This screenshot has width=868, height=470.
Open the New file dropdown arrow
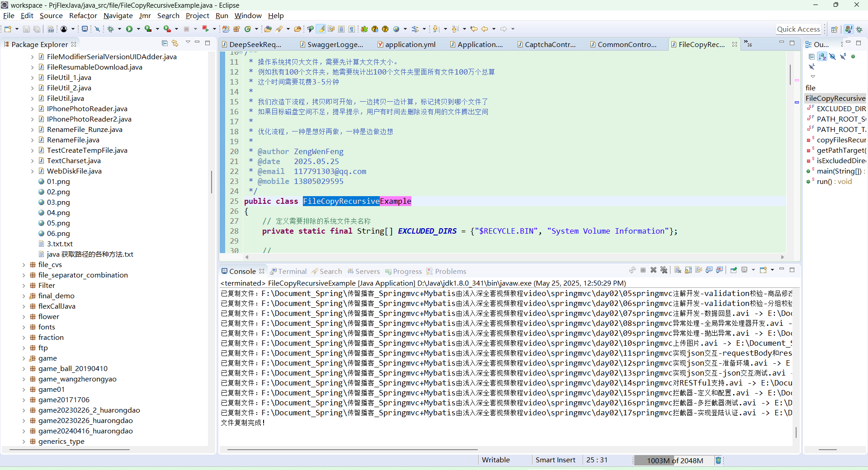pyautogui.click(x=17, y=29)
